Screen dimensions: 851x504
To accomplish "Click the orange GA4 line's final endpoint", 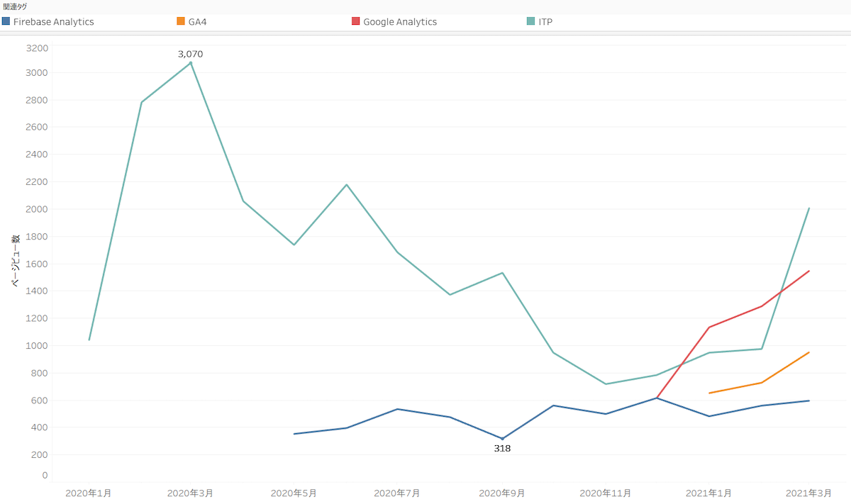I will 809,352.
